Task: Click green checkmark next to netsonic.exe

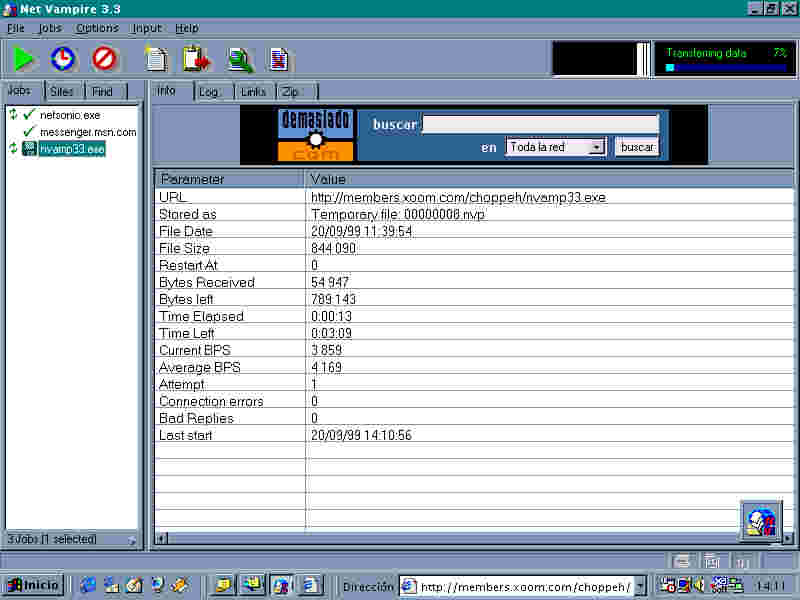Action: [29, 114]
